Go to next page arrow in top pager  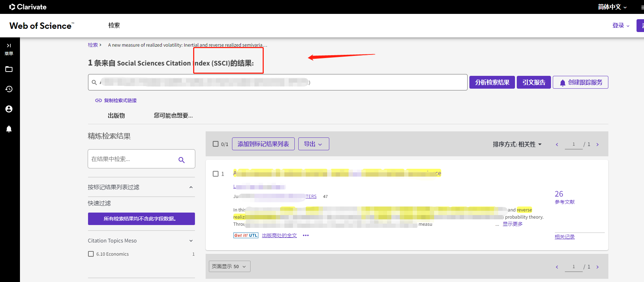tap(598, 145)
